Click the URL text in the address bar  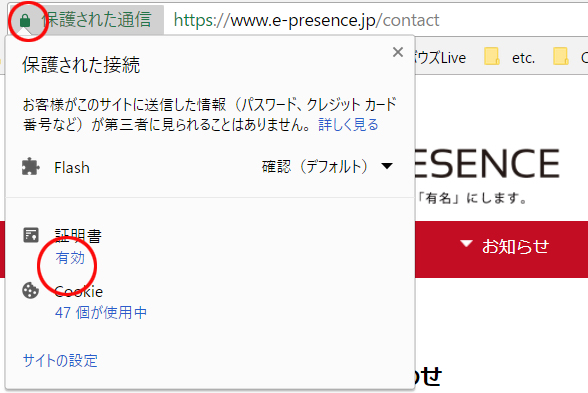306,20
